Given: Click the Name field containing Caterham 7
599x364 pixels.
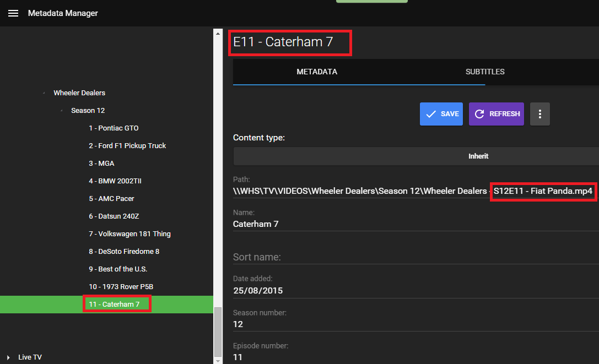Looking at the screenshot, I should [x=416, y=224].
